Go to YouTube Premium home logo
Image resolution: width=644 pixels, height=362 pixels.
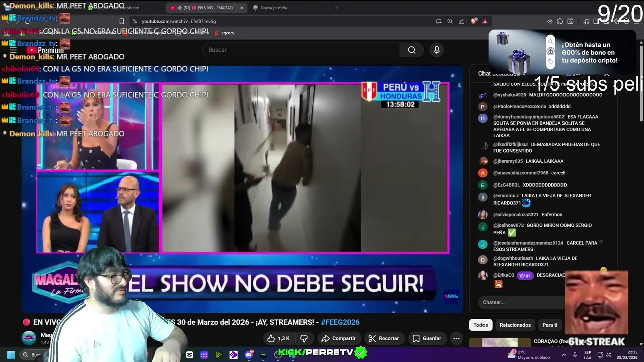click(x=45, y=50)
